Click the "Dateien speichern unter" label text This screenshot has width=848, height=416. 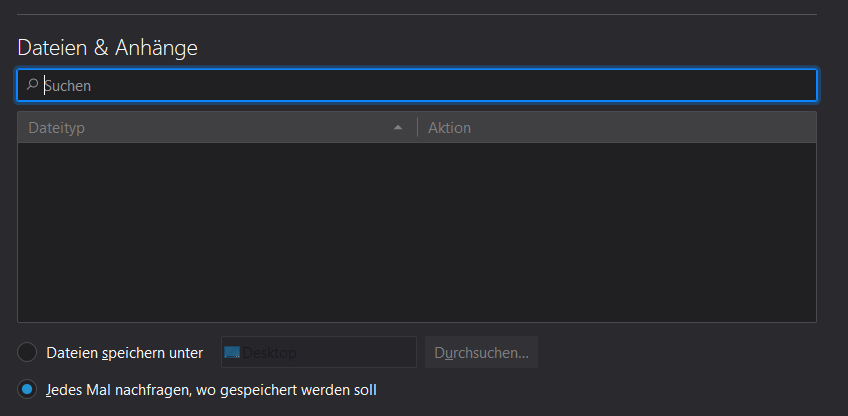[x=125, y=353]
